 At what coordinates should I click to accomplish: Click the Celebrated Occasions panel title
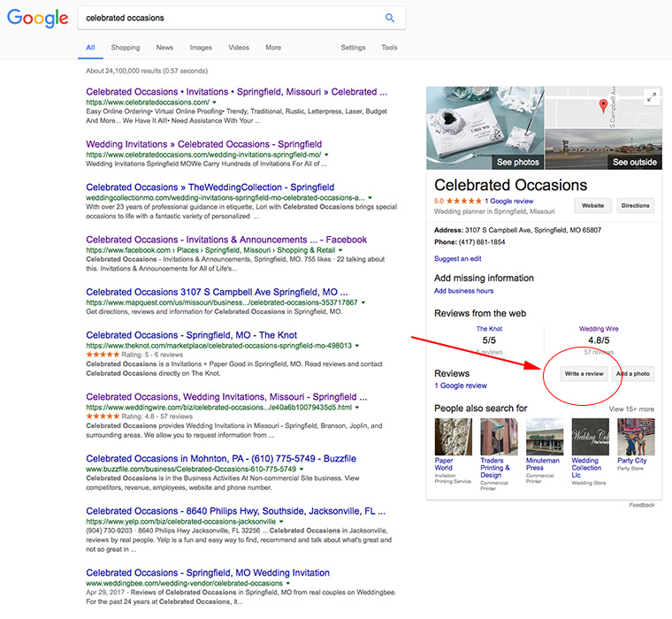510,185
